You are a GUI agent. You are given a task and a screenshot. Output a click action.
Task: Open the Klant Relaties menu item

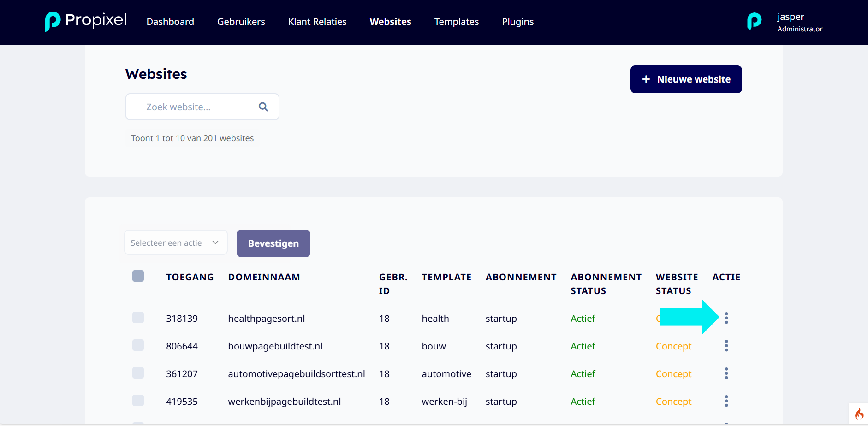click(317, 22)
